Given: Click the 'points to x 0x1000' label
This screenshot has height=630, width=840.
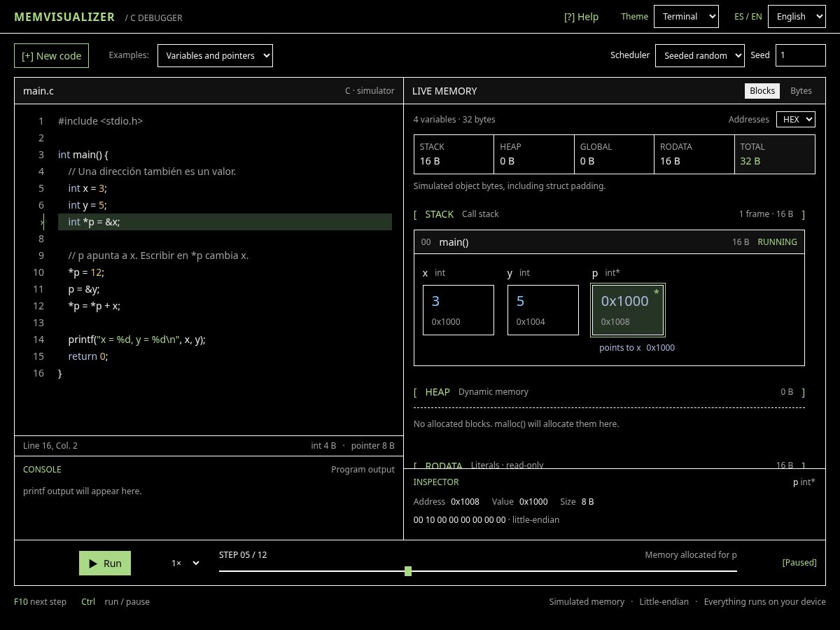Looking at the screenshot, I should tap(637, 347).
